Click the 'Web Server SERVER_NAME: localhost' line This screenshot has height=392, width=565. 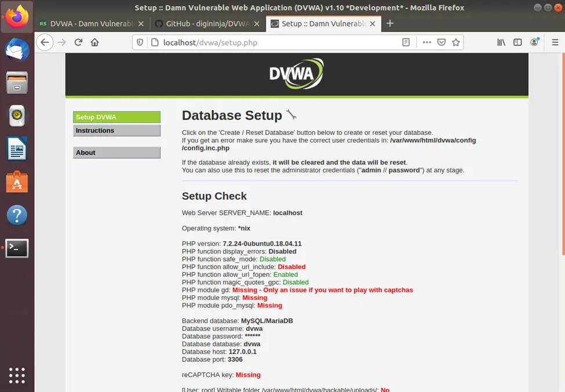pos(242,213)
